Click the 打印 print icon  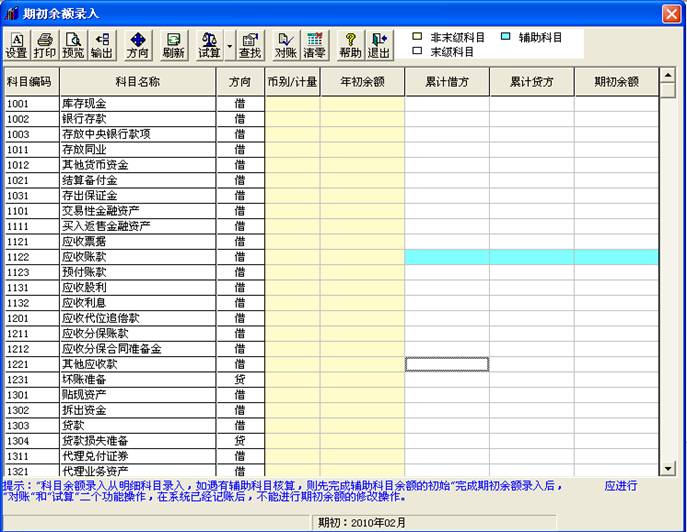tap(45, 45)
